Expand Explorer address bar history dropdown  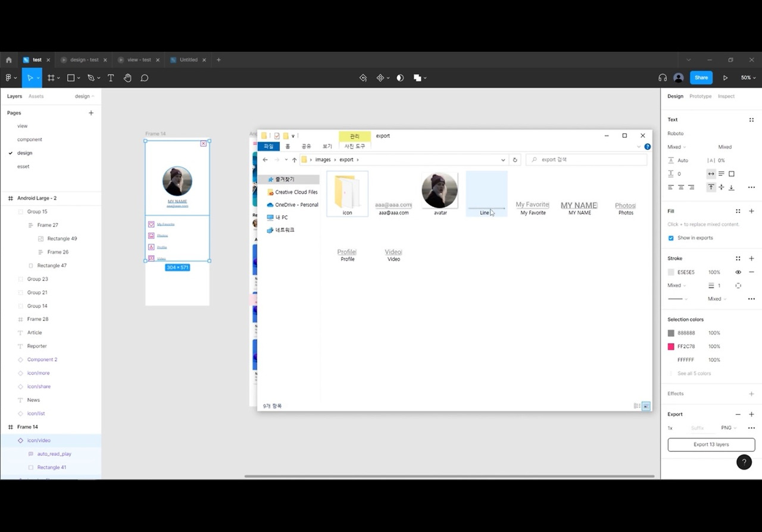tap(503, 160)
